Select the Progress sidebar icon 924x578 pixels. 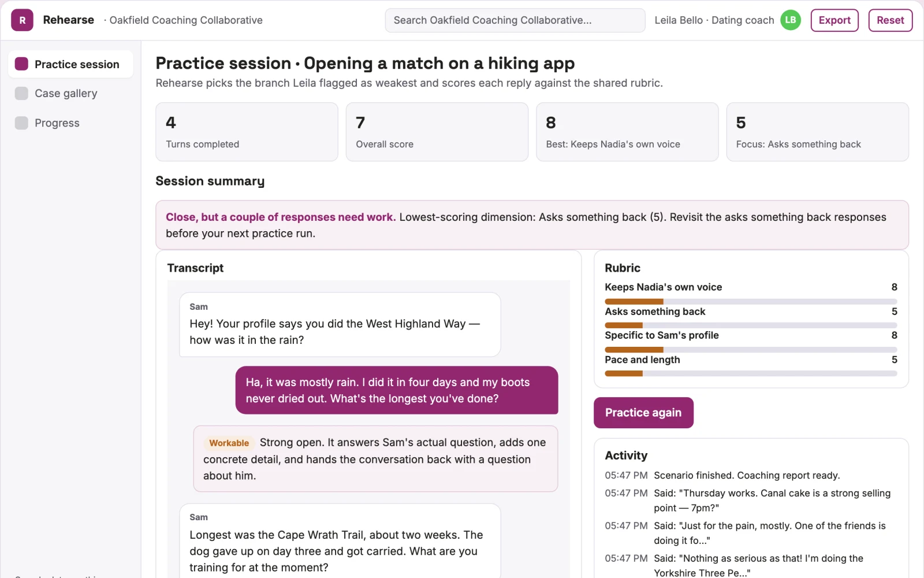[21, 123]
